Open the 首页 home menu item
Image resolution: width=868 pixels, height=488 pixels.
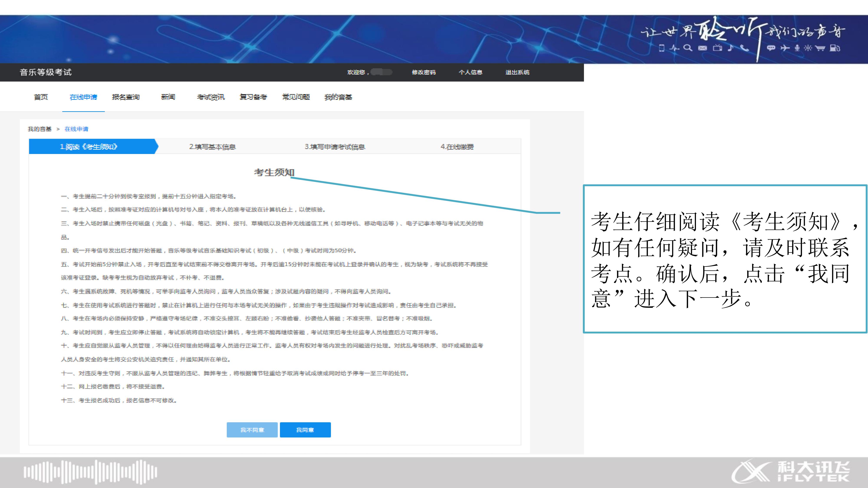click(x=41, y=97)
